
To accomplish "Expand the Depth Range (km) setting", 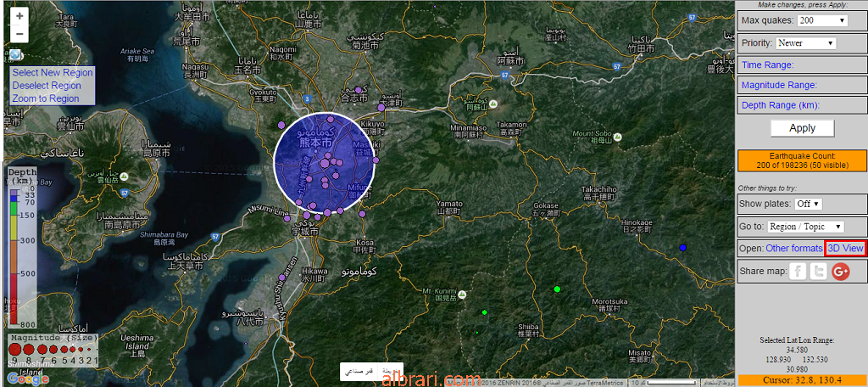I will pos(781,105).
